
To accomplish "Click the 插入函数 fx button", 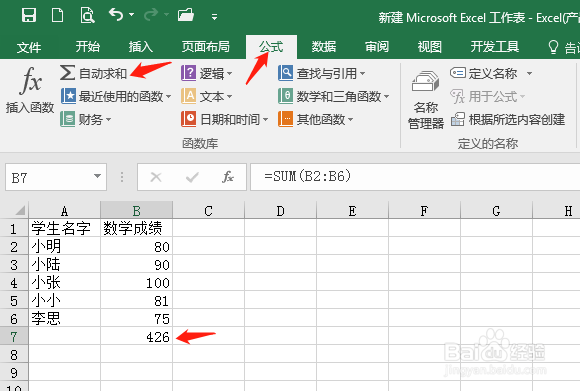I will click(x=30, y=90).
